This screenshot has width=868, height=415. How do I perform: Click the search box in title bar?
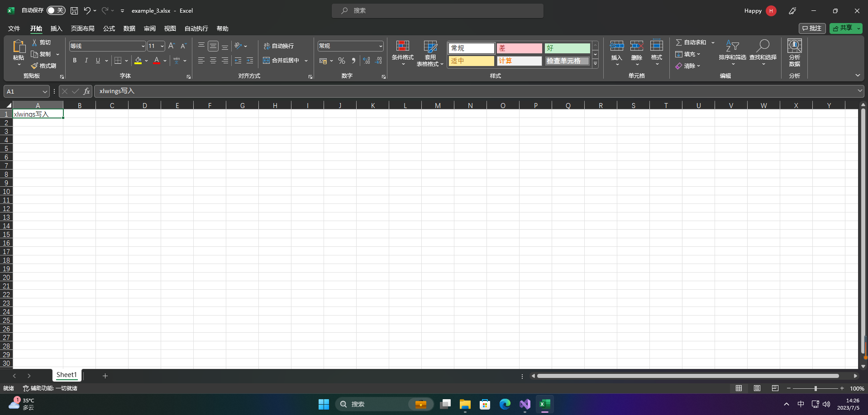(438, 10)
